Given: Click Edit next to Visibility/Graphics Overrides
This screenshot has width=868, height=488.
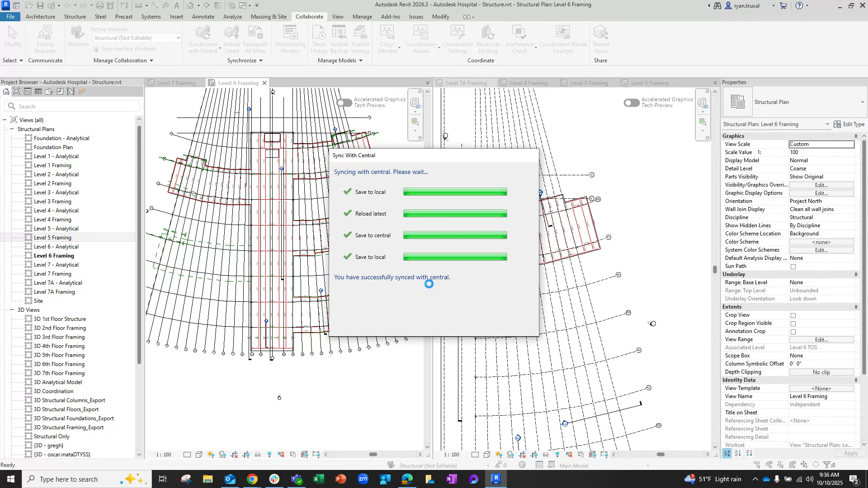Looking at the screenshot, I should (x=821, y=185).
